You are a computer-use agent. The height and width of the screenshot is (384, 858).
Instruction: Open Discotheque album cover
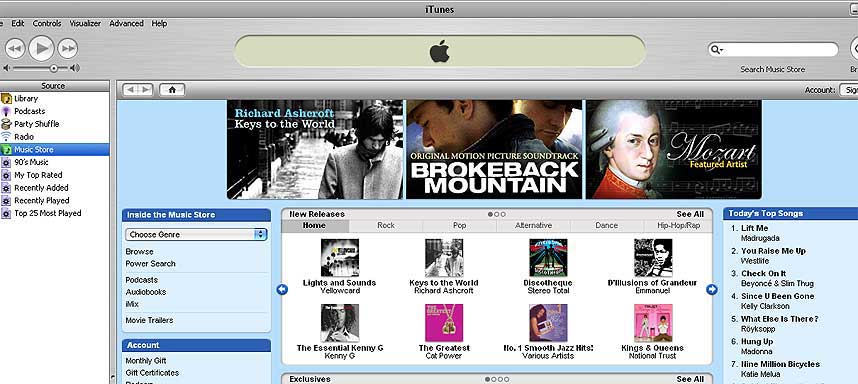pos(548,258)
